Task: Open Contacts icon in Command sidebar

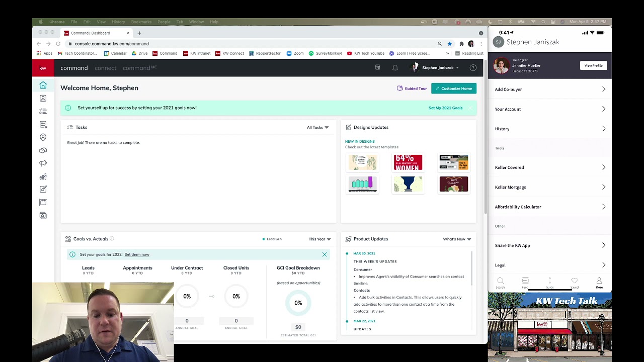Action: click(x=43, y=98)
